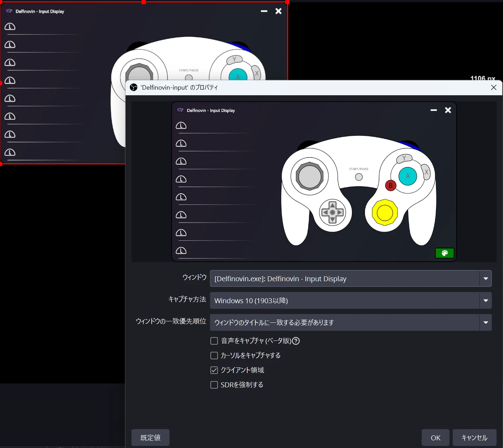Click the Delfinovin app icon in the preview title bar
503x448 pixels.
(180, 110)
